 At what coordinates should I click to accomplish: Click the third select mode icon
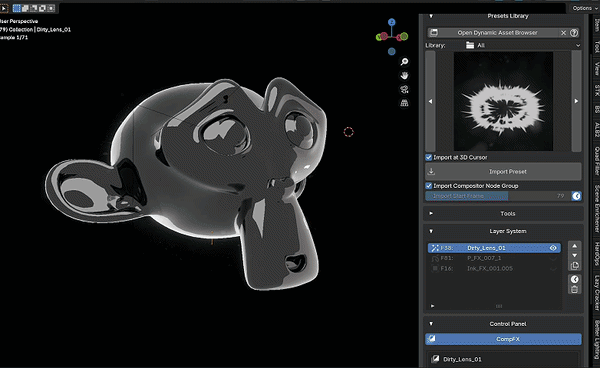(x=34, y=8)
